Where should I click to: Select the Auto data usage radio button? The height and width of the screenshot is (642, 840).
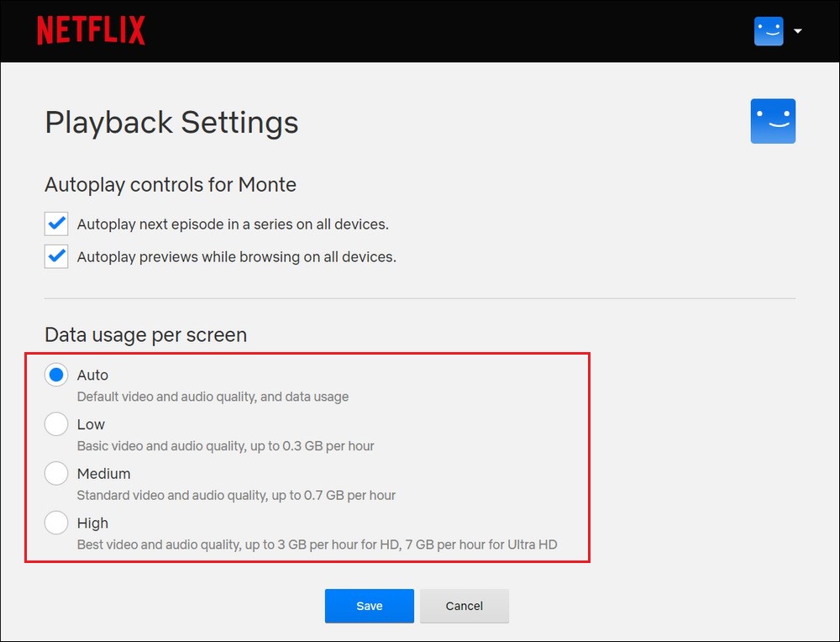pyautogui.click(x=55, y=375)
